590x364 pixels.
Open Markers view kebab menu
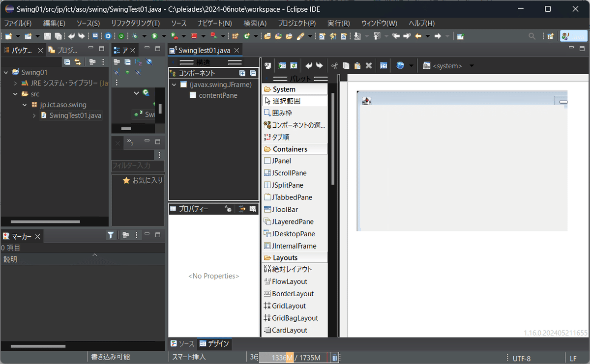pos(136,235)
